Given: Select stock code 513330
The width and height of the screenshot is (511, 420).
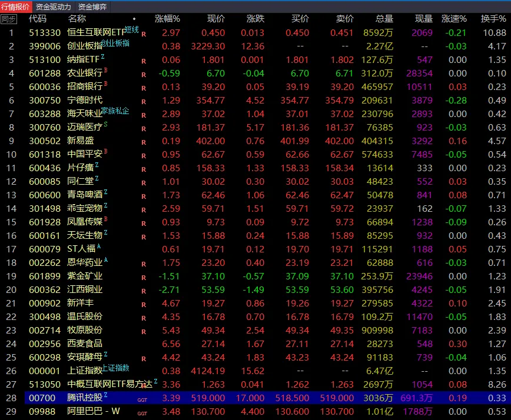Looking at the screenshot, I should click(45, 33).
